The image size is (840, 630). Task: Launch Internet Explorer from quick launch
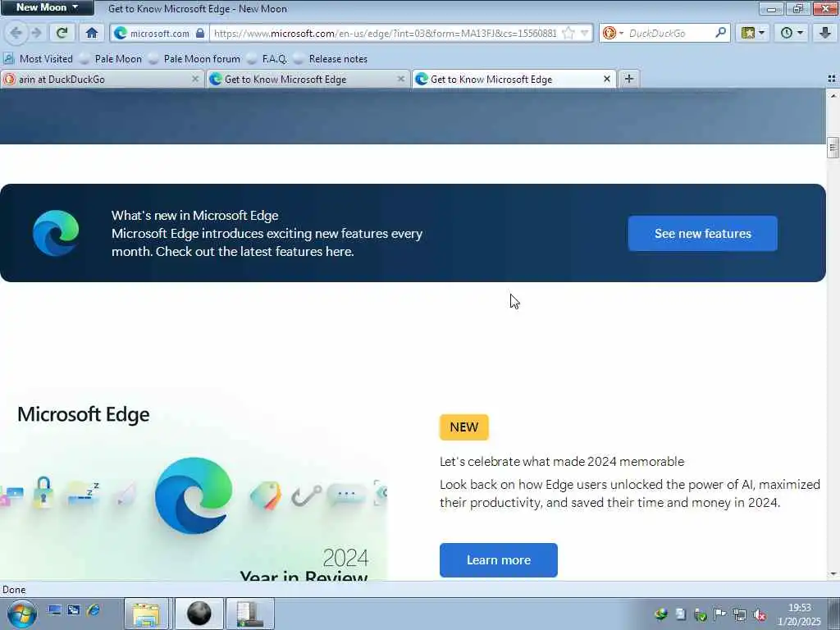pos(94,609)
